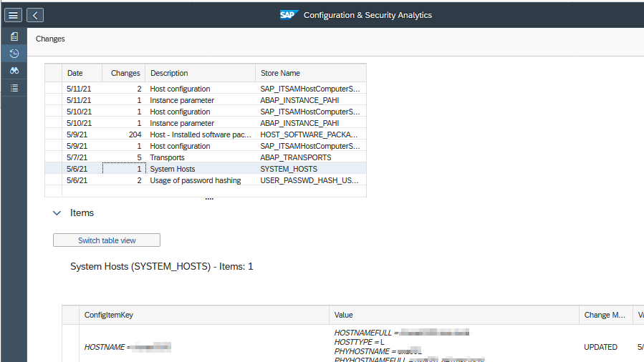Click the Value column header in items table
Viewport: 644px width, 362px height.
pos(344,315)
